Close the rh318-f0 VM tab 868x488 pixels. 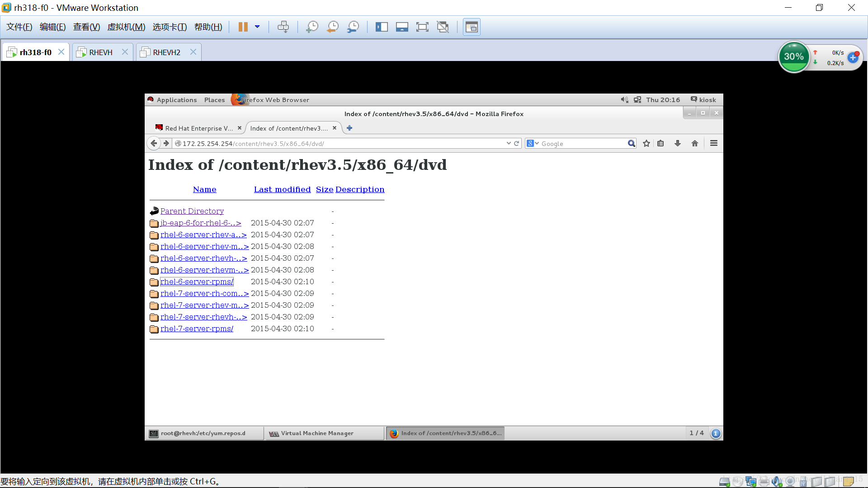click(x=61, y=52)
